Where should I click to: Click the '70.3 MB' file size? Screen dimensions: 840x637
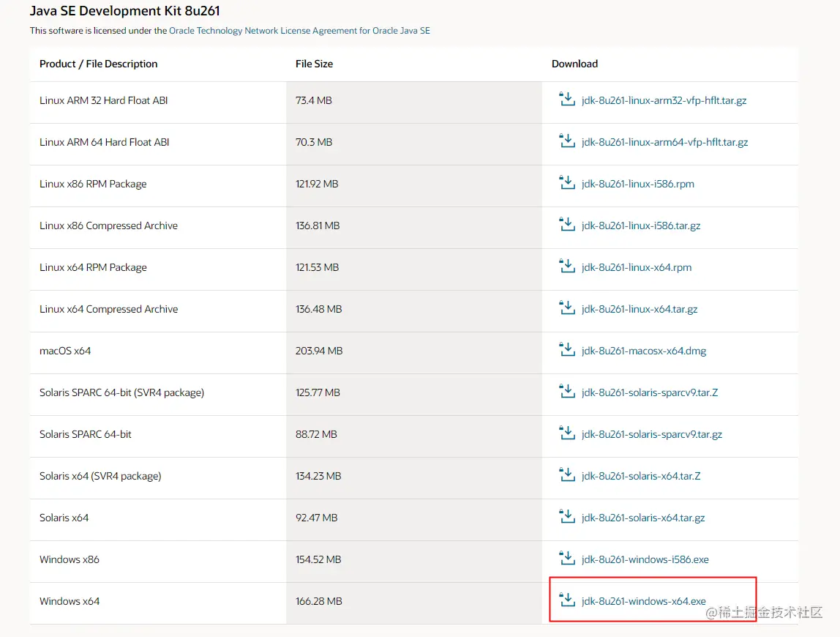point(314,142)
